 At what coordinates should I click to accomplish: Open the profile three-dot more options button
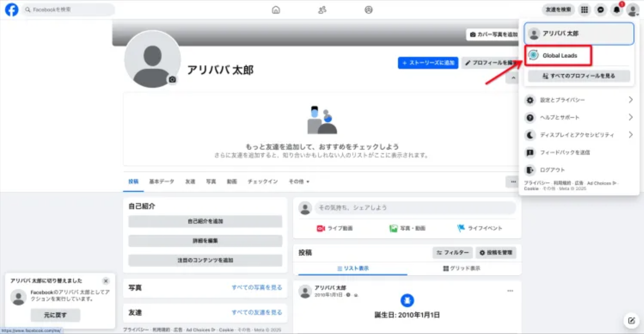(x=513, y=182)
